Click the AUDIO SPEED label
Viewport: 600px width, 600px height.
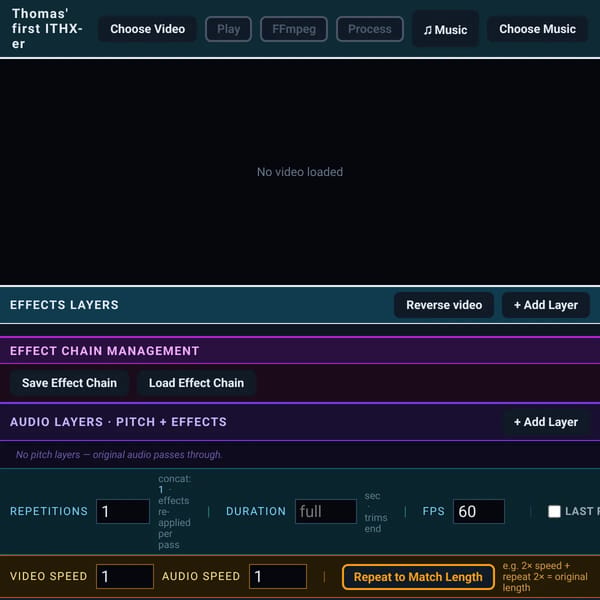(201, 576)
